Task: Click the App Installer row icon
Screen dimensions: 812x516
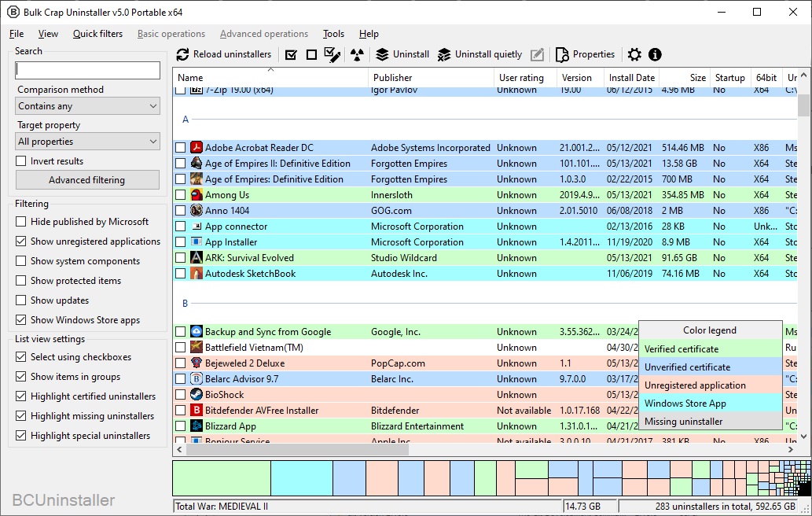Action: 197,242
